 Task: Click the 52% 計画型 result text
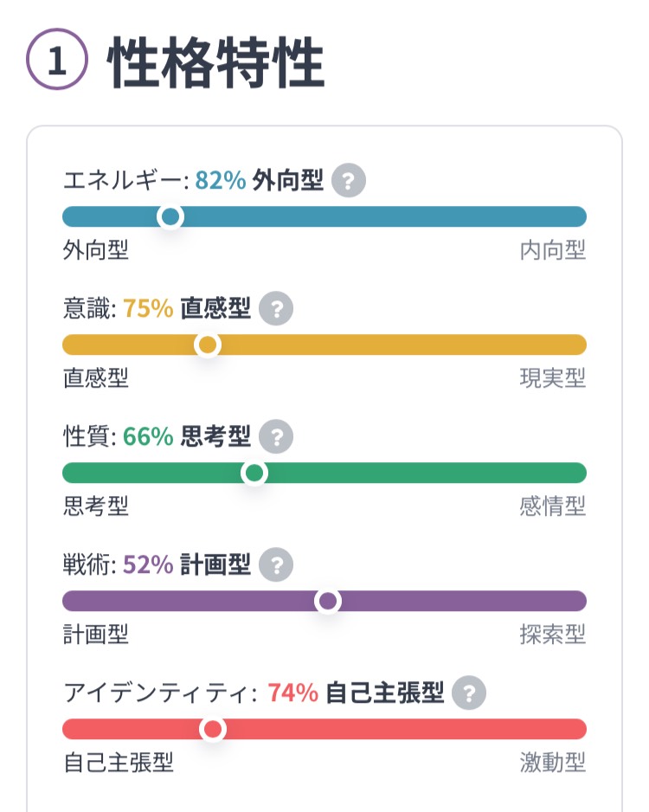coord(187,565)
